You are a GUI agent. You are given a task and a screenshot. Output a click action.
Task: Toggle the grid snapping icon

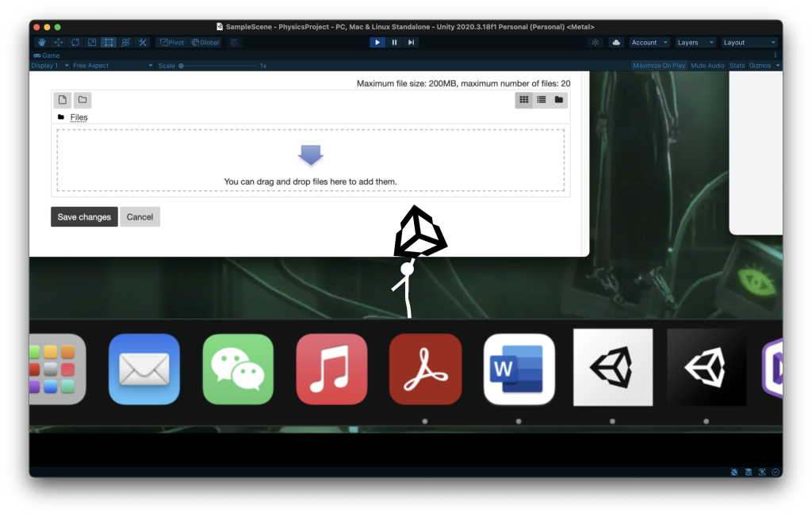(234, 43)
